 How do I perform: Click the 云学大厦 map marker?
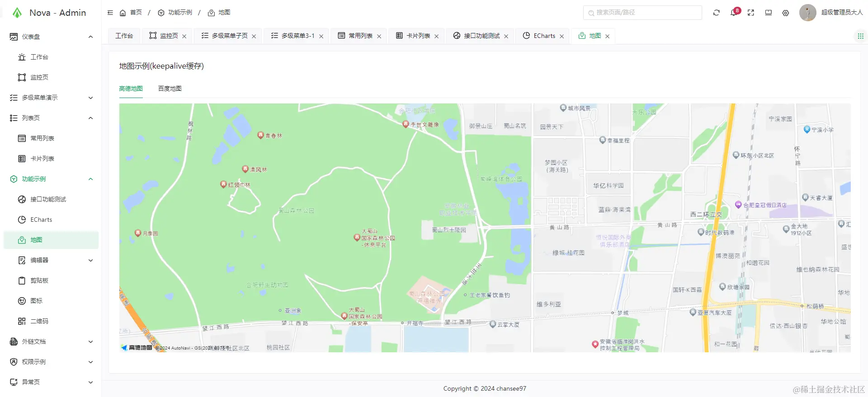493,324
